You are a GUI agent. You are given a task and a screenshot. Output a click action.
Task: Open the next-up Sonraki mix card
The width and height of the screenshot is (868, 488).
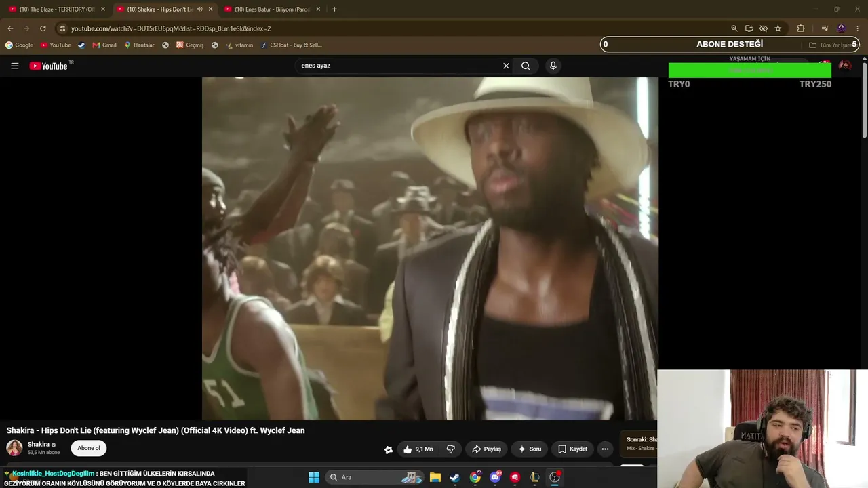pos(639,444)
